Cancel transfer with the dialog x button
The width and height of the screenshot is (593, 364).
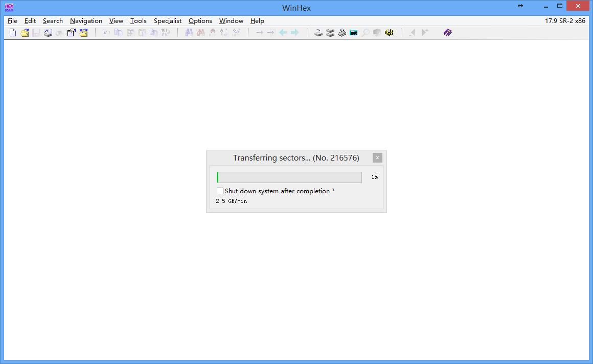377,158
